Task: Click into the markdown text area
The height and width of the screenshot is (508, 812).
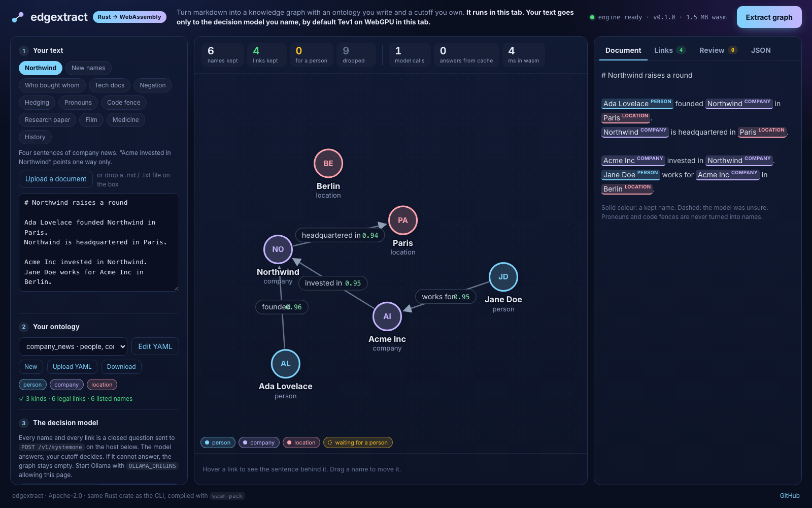Action: [x=99, y=242]
